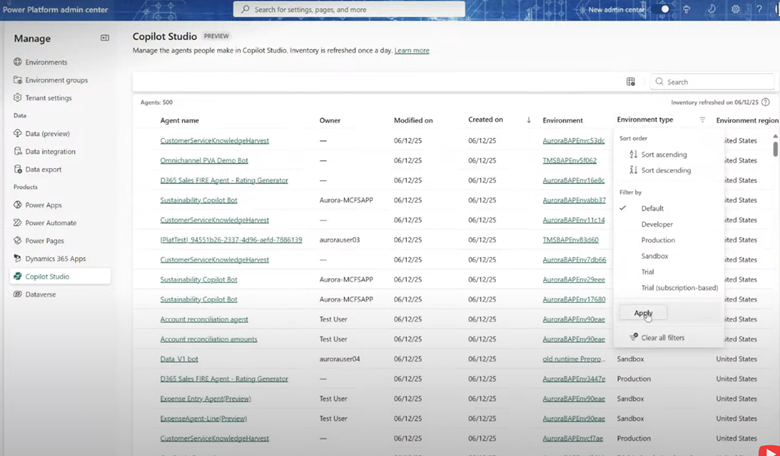Image resolution: width=780 pixels, height=456 pixels.
Task: Click Clear all filters
Action: (x=662, y=338)
